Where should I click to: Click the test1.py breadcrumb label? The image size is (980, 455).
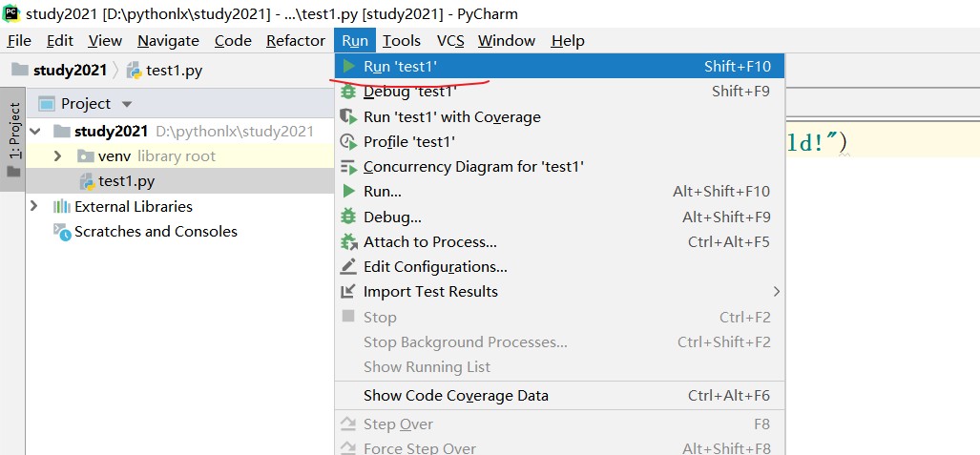[175, 70]
